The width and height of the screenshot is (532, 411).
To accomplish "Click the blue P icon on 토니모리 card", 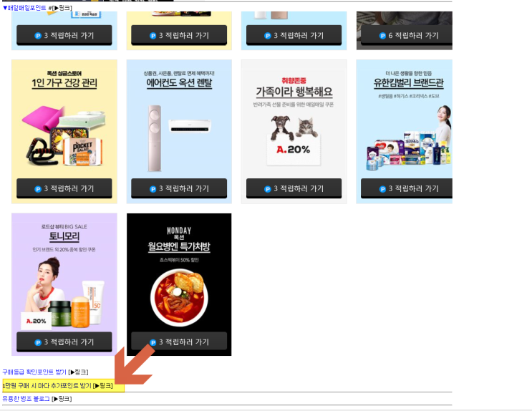I will point(38,342).
